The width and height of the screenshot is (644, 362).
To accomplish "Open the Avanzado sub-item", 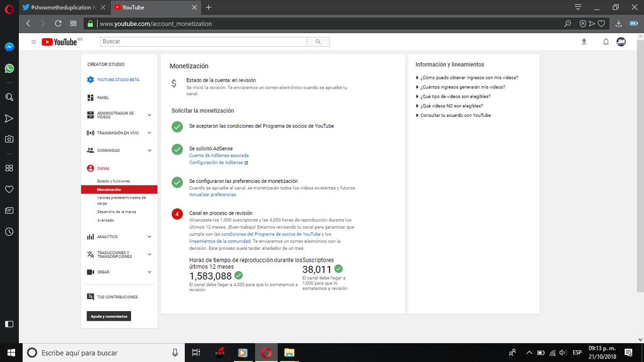I will click(x=106, y=220).
